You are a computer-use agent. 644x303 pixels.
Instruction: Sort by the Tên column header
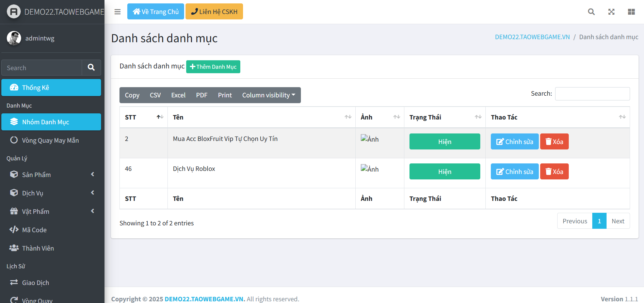[261, 117]
